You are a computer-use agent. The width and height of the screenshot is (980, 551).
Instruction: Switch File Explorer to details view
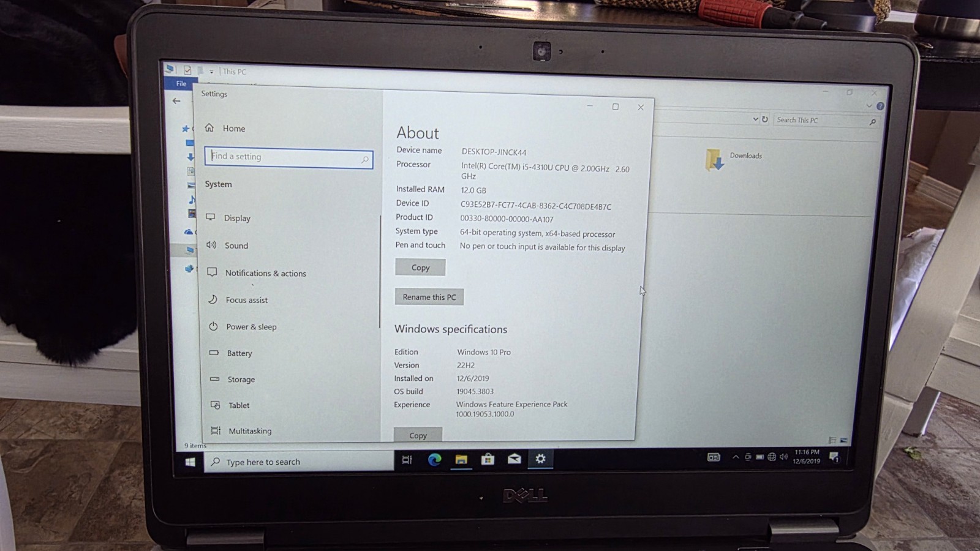(x=832, y=440)
